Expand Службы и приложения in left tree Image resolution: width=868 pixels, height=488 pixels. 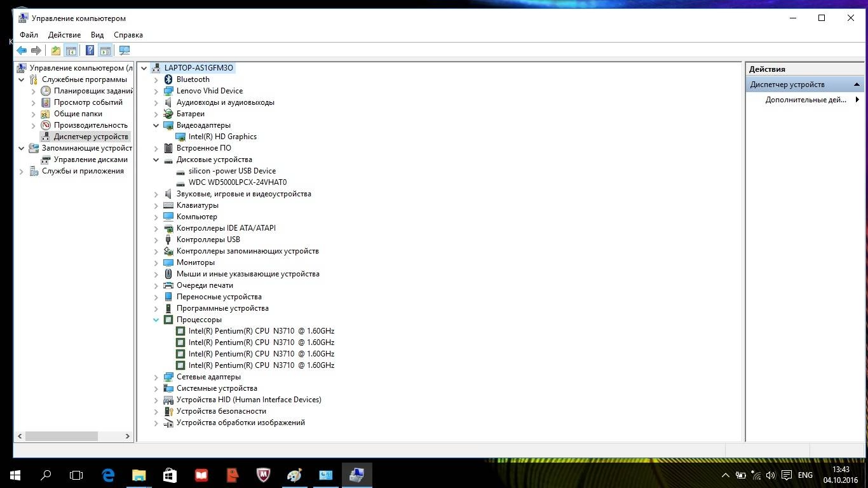click(x=22, y=171)
